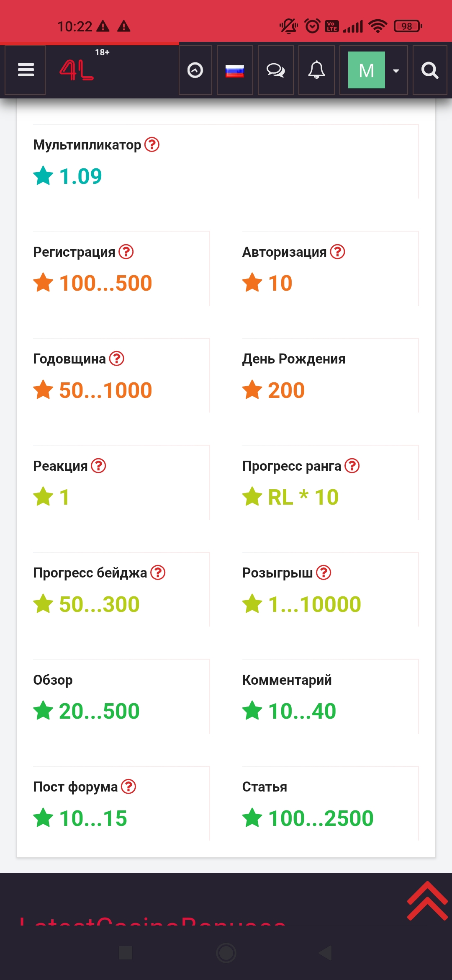Open notifications bell
The height and width of the screenshot is (980, 452).
(316, 70)
